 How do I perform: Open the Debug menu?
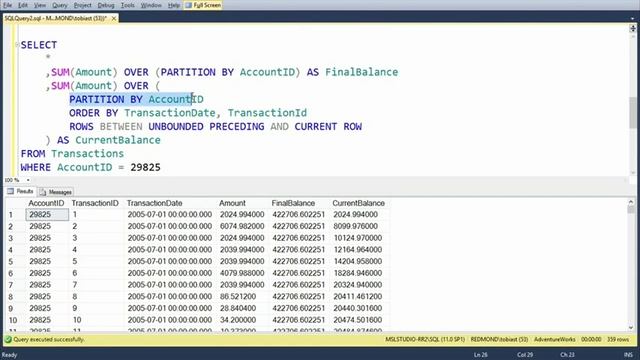[x=106, y=5]
